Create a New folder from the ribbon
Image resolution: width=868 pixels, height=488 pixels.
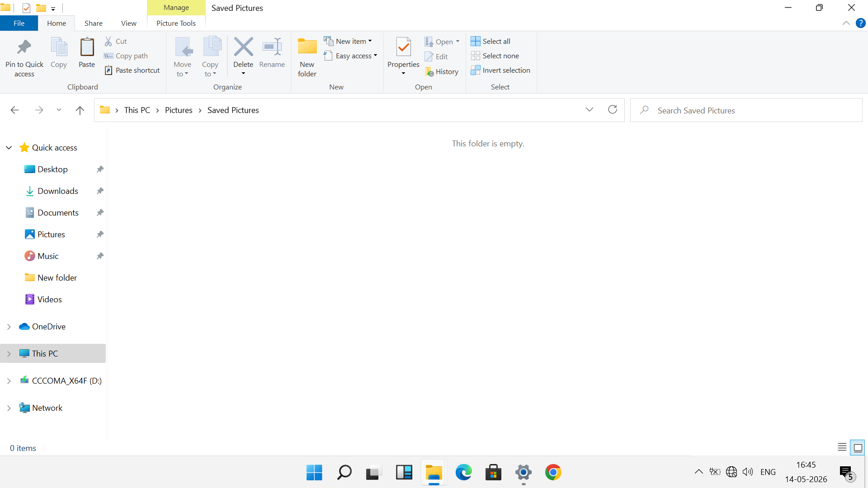point(307,57)
